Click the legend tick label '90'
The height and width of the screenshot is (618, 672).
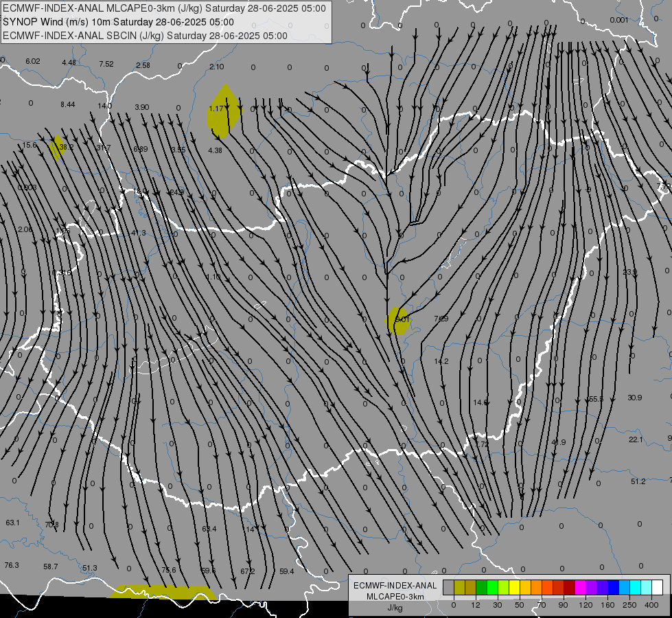coord(563,605)
